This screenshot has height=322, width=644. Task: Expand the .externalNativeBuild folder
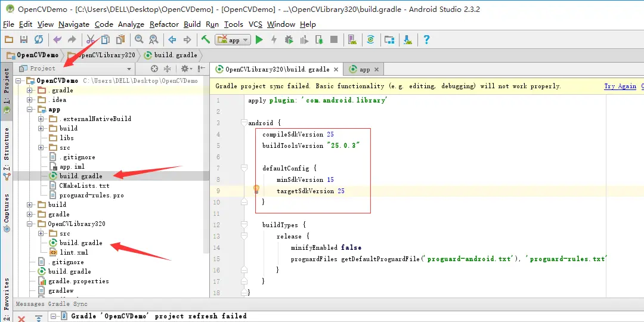[x=41, y=119]
